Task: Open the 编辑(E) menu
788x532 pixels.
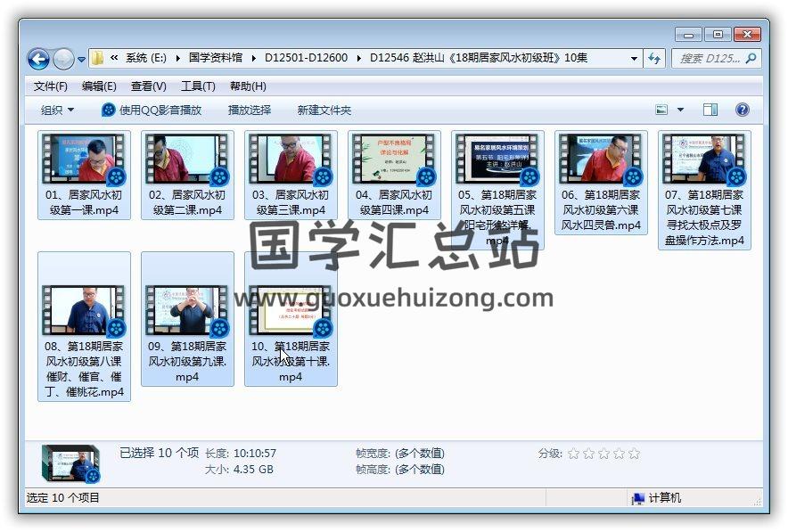Action: point(99,86)
